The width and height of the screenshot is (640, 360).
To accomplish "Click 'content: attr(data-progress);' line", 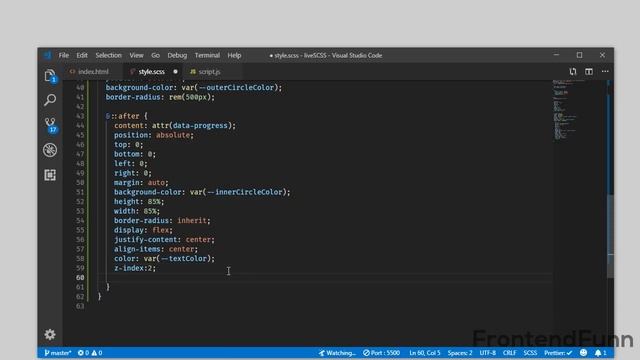I will (175, 126).
